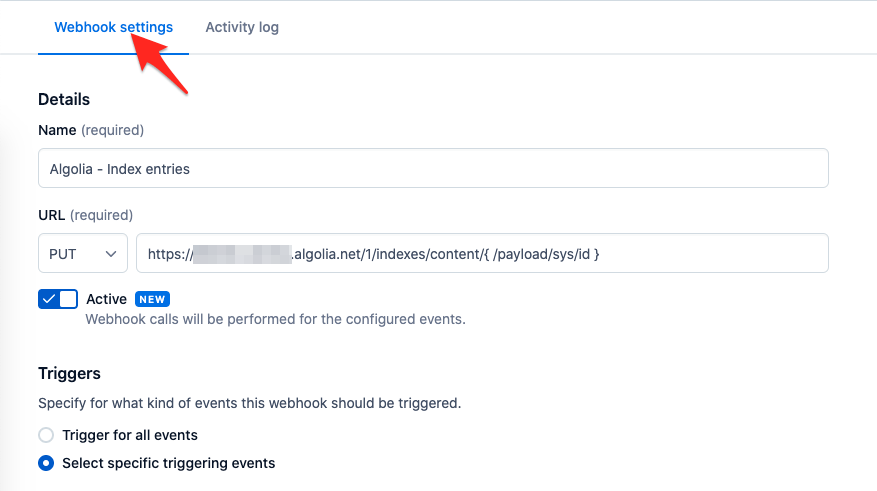Click the blurred subdomain in URL
Screen dimensions: 877x491
242,254
